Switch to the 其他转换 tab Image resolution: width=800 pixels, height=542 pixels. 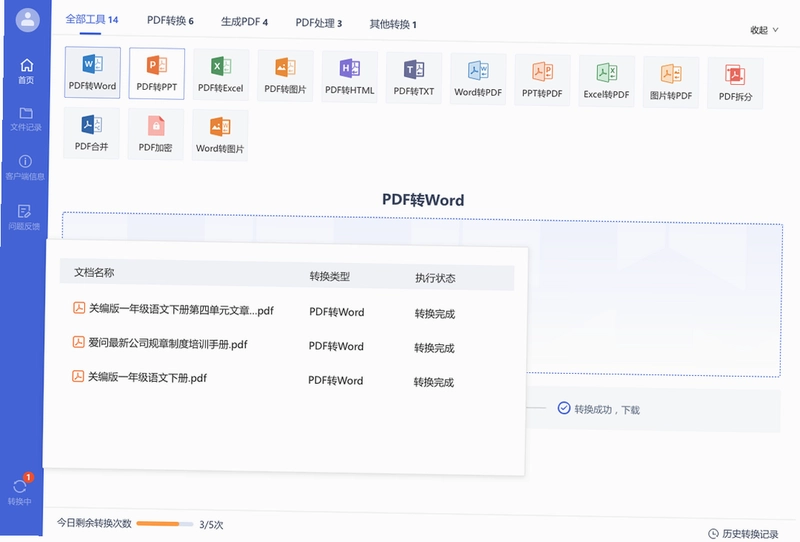point(393,24)
